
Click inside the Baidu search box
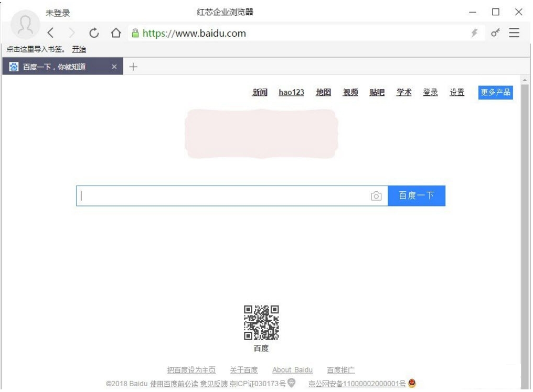point(210,195)
